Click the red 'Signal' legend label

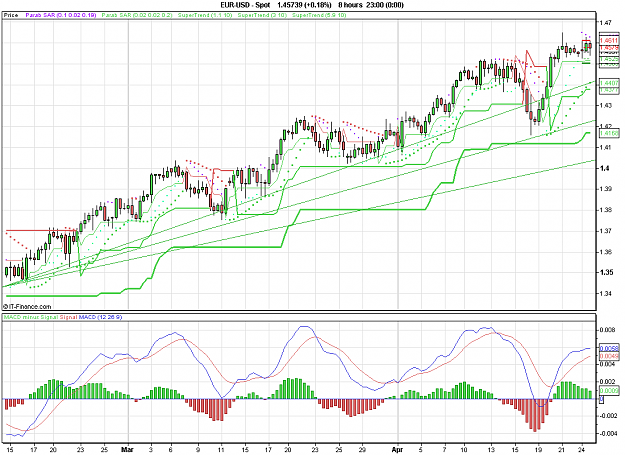(x=68, y=317)
